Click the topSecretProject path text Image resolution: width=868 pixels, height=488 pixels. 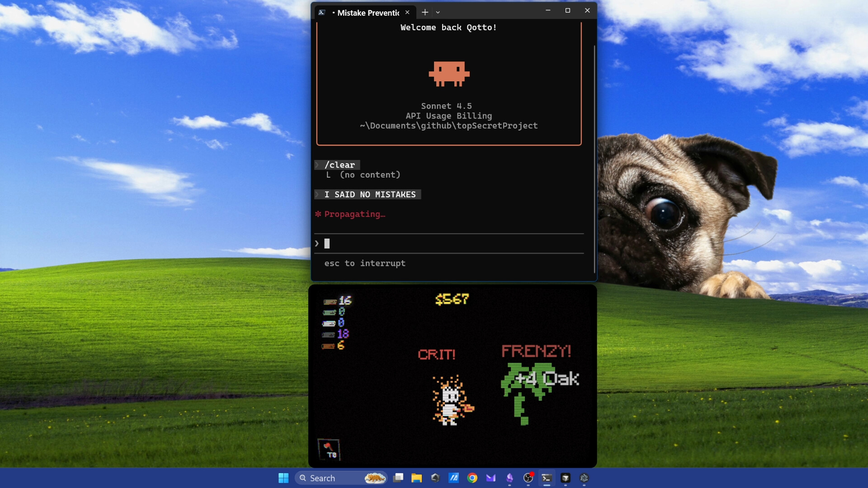coord(448,126)
